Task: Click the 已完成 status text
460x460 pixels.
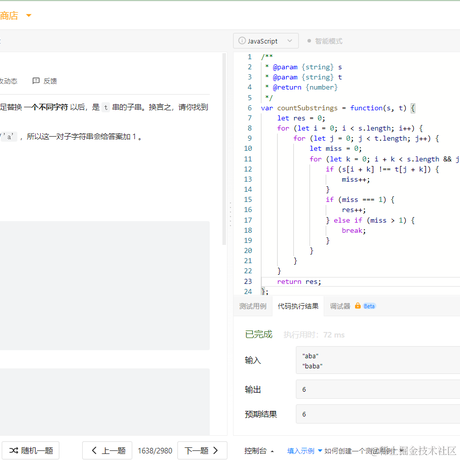Action: (x=259, y=334)
